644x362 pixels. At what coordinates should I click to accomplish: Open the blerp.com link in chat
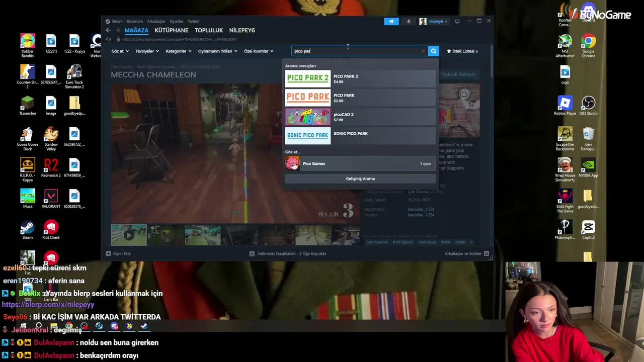(48, 304)
